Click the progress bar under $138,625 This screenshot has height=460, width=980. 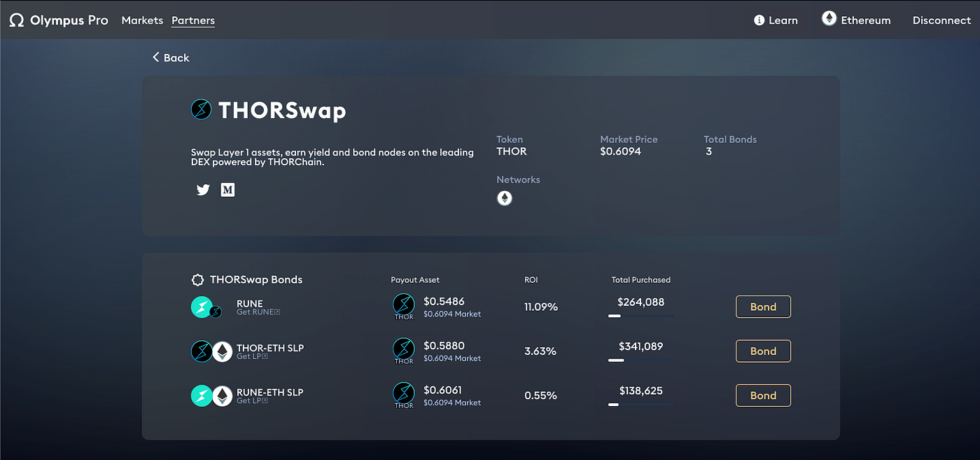pos(640,405)
